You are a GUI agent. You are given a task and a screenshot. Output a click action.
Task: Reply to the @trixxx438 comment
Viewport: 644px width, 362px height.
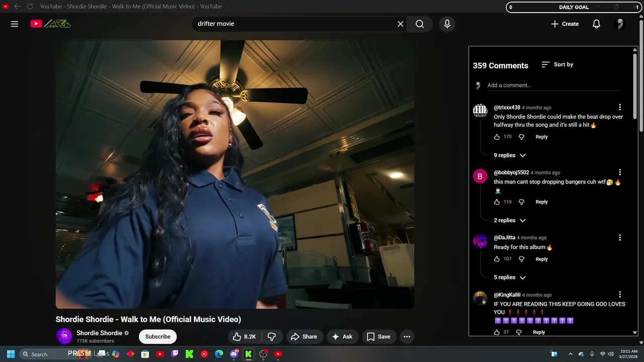pyautogui.click(x=541, y=137)
